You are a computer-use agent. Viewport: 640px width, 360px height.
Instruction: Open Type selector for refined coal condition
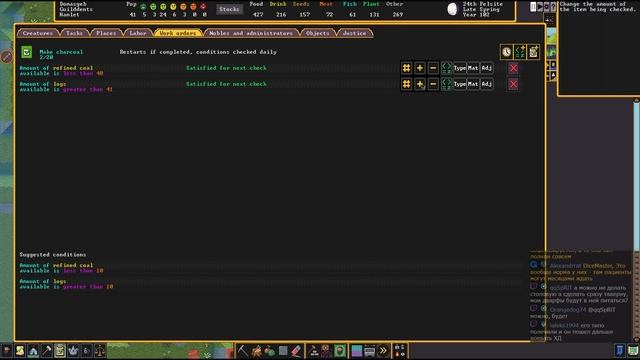[460, 68]
